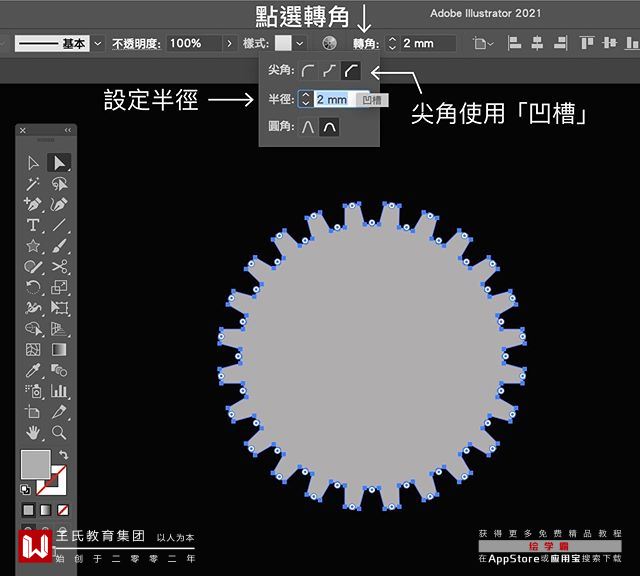640x576 pixels.
Task: Activate the Eyedropper tool
Action: pos(33,370)
